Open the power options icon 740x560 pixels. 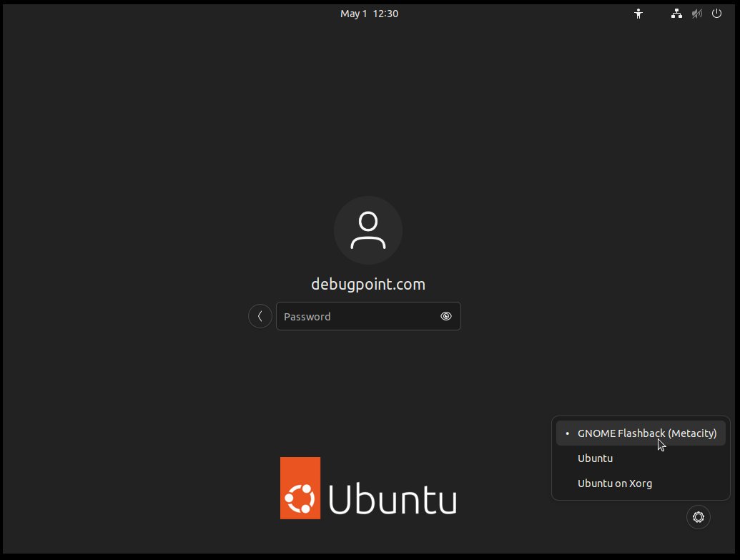716,13
